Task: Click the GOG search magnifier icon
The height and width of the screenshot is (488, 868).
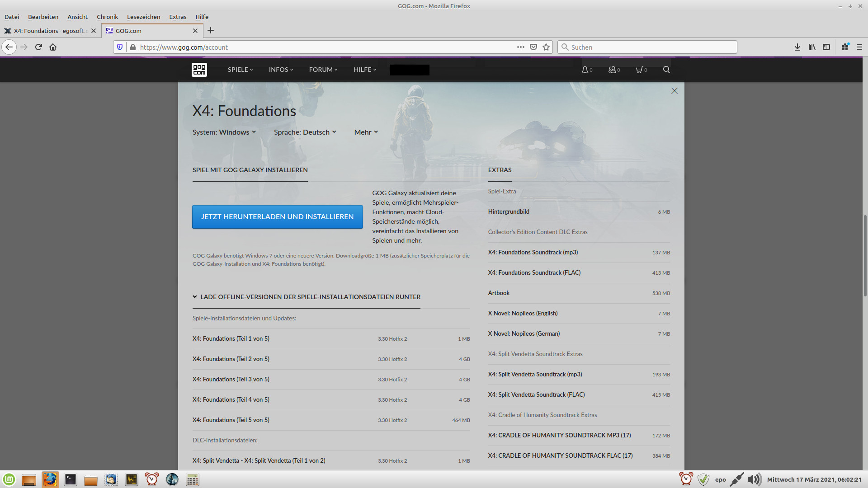Action: (666, 70)
